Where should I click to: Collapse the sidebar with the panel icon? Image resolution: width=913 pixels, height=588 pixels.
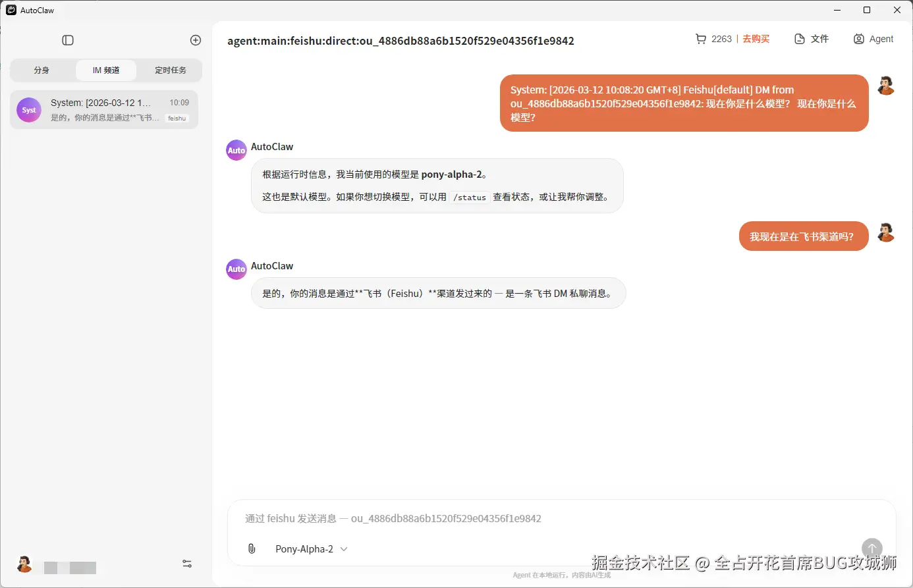67,40
